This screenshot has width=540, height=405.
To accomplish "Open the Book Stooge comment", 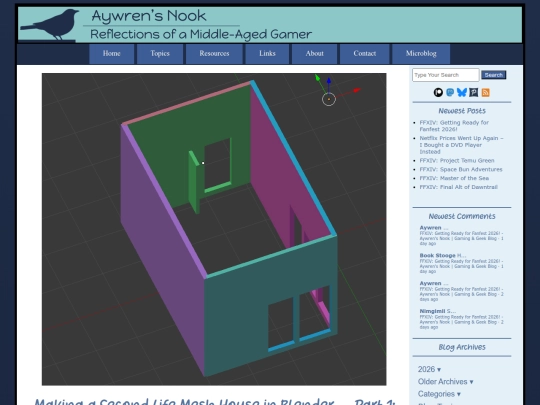I will pyautogui.click(x=461, y=263).
